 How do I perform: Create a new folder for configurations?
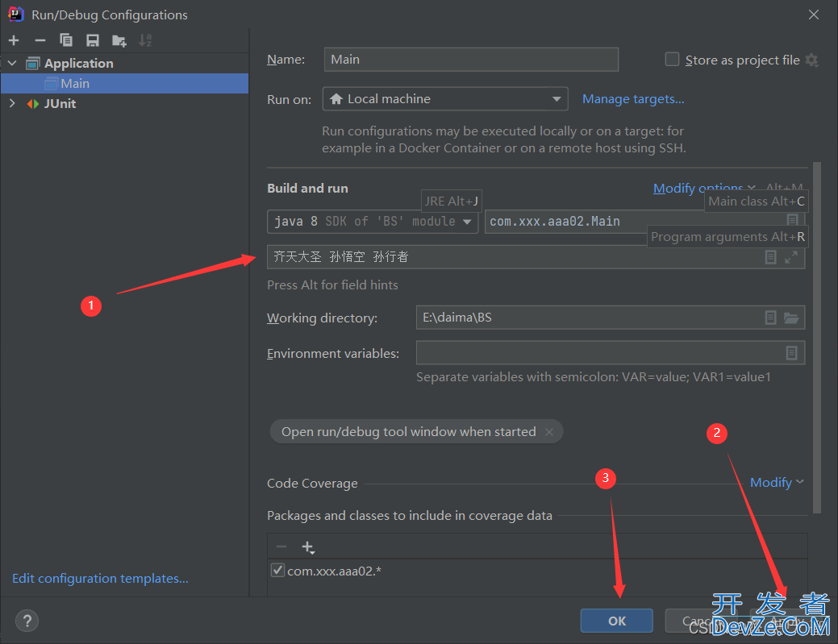(119, 40)
